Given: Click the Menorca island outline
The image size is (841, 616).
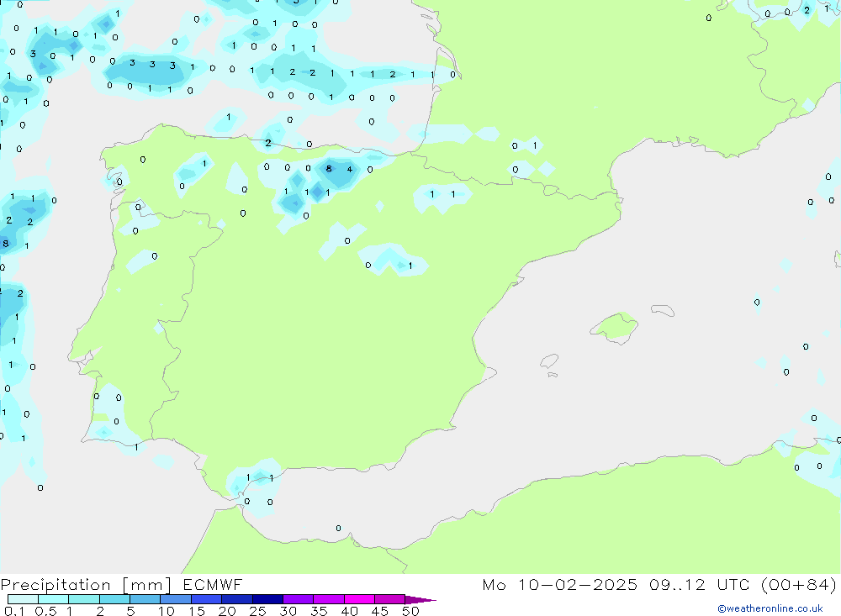Looking at the screenshot, I should pos(663,310).
